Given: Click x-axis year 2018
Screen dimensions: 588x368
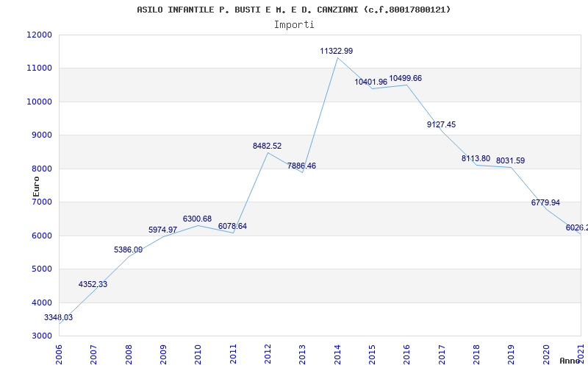Looking at the screenshot, I should click(x=476, y=355).
